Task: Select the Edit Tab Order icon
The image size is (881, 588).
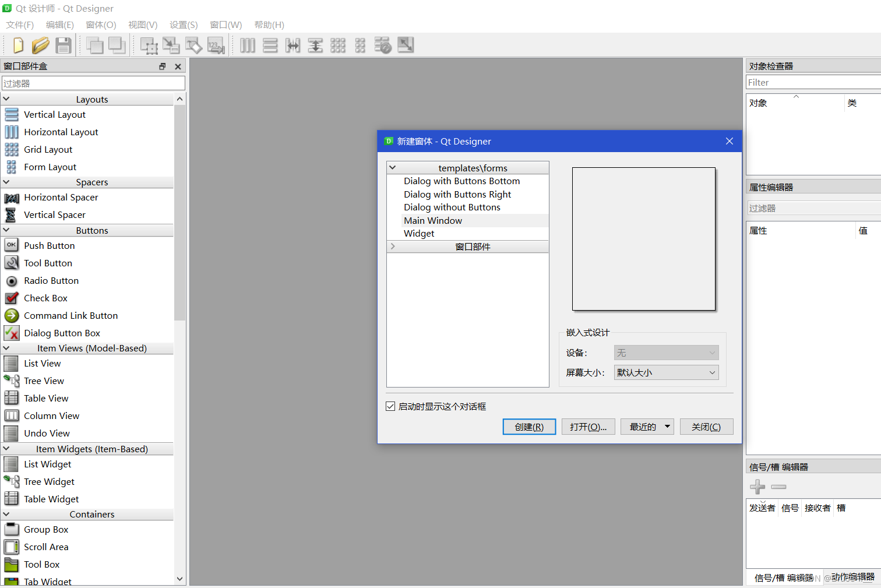Action: [x=216, y=45]
